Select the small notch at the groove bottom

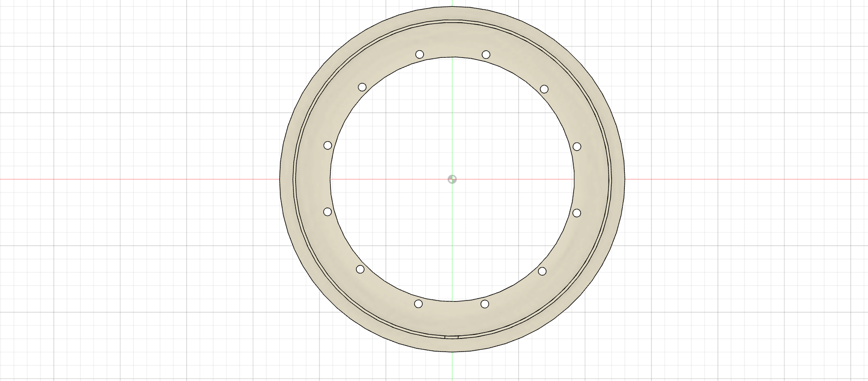click(x=452, y=337)
